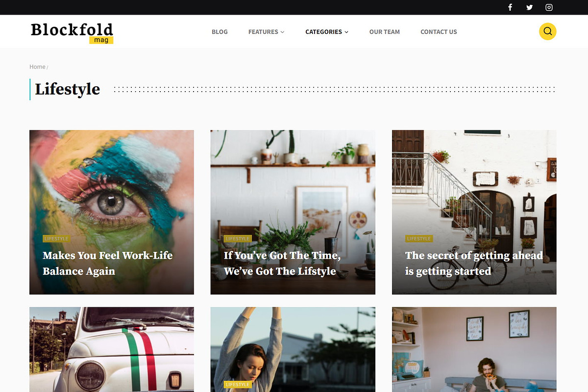Viewport: 588px width, 392px height.
Task: Open the Our Team menu item
Action: [x=385, y=32]
